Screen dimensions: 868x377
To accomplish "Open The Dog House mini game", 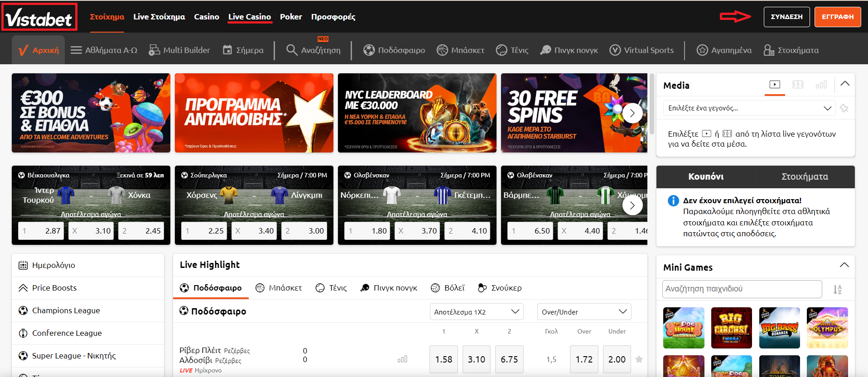I will [684, 328].
